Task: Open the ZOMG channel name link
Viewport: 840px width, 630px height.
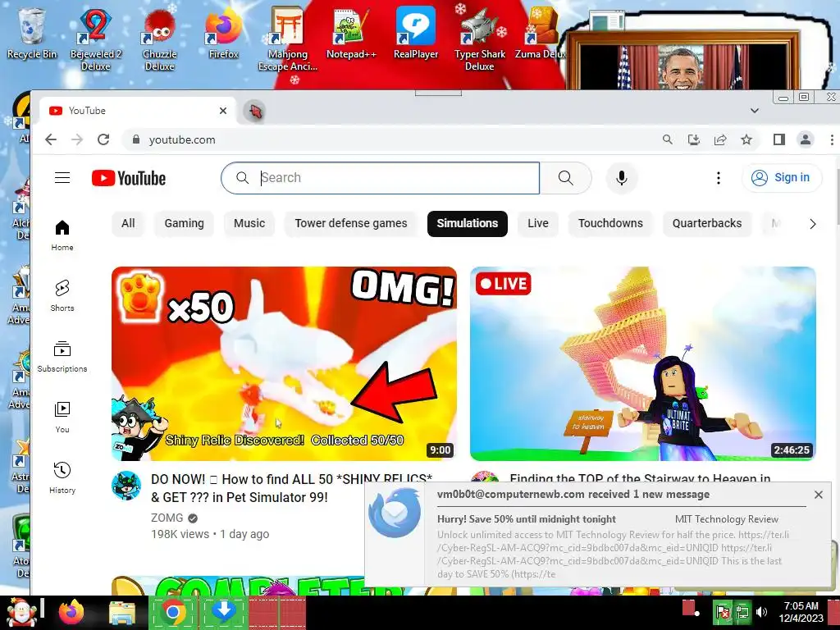Action: click(x=167, y=518)
